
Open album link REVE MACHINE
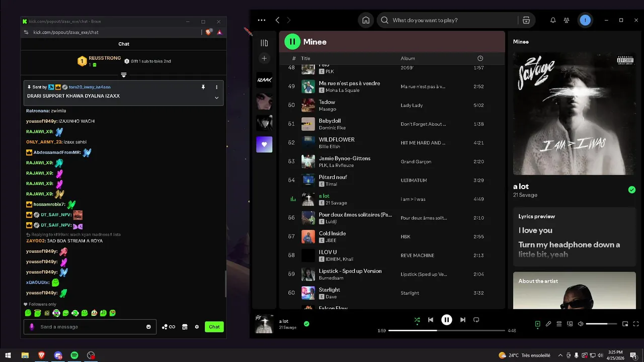[x=417, y=255]
